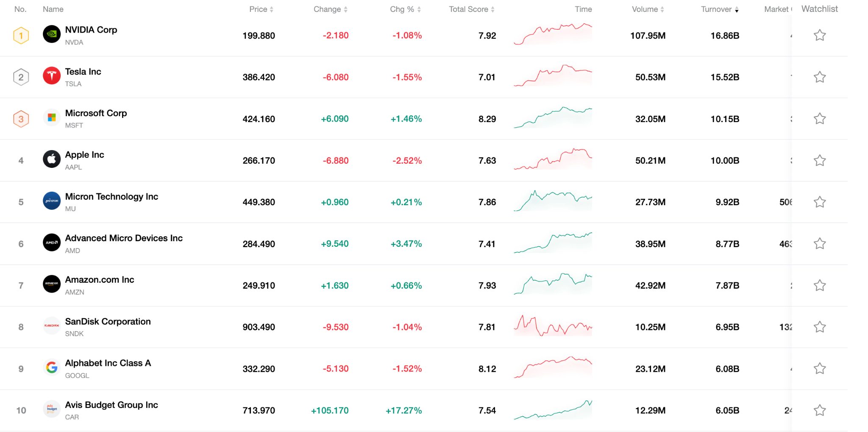This screenshot has height=432, width=868.
Task: Click the Amazon logo icon
Action: tap(51, 285)
